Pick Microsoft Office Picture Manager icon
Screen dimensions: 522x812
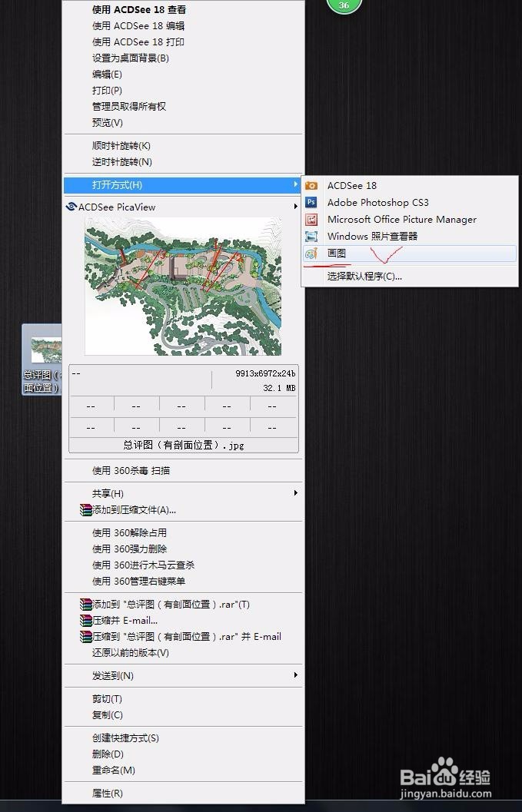tap(311, 219)
